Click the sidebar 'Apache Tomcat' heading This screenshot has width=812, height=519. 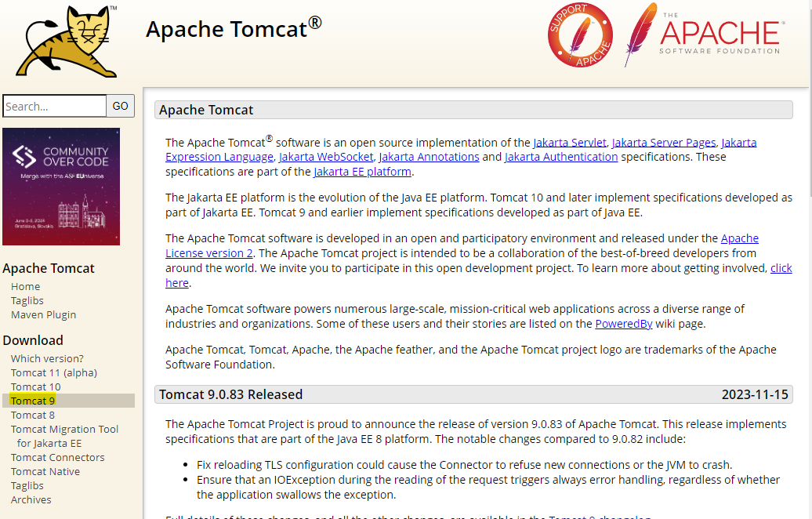[x=49, y=268]
